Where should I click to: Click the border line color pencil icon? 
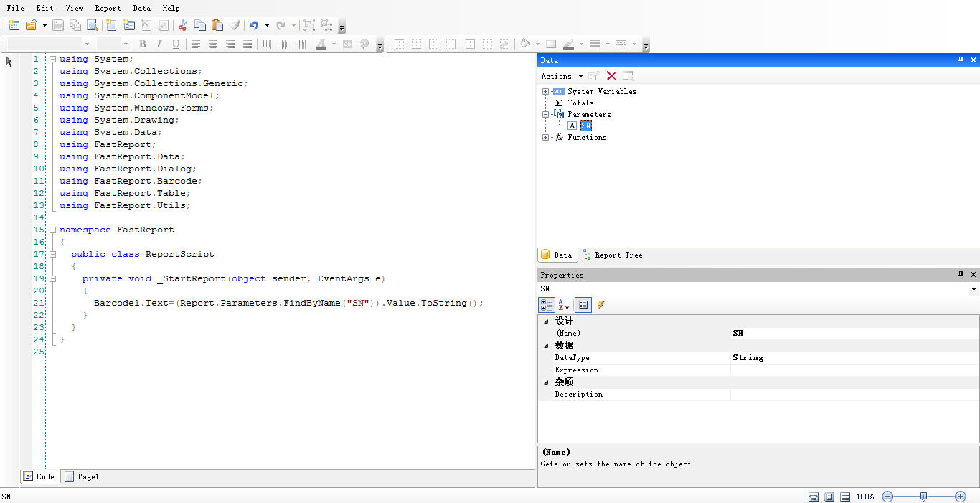pos(568,44)
